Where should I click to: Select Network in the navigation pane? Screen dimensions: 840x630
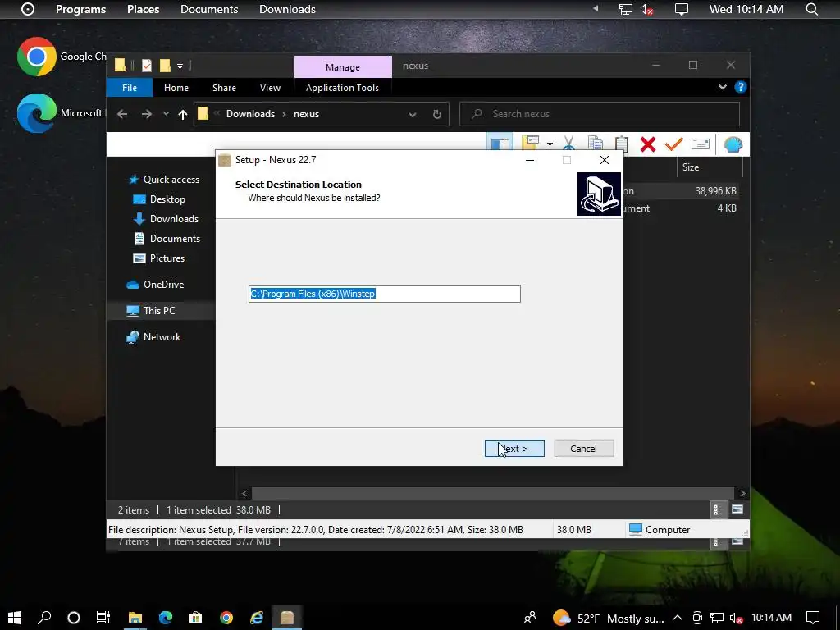click(x=162, y=337)
